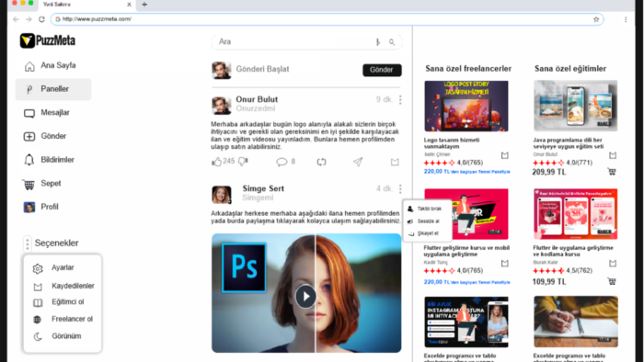This screenshot has width=644, height=362.
Task: Click browser forward arrow
Action: (x=29, y=19)
